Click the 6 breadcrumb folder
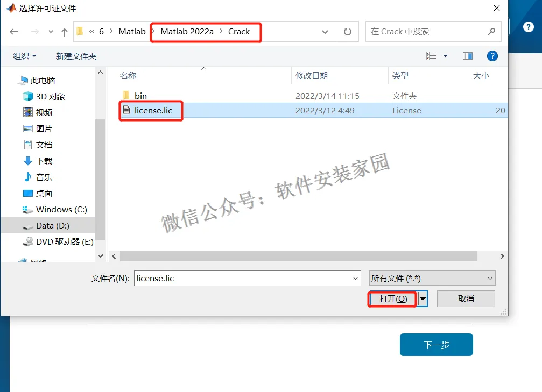This screenshot has width=542, height=392. point(101,32)
